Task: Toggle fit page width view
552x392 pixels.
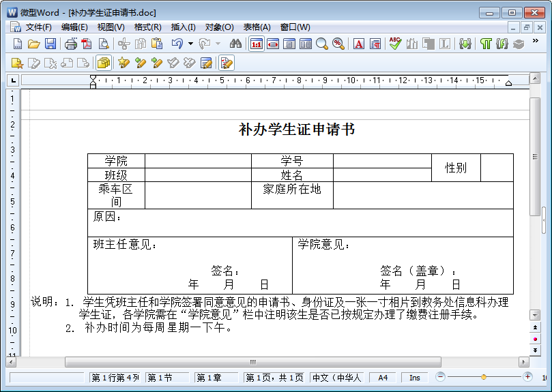Action: pos(273,44)
